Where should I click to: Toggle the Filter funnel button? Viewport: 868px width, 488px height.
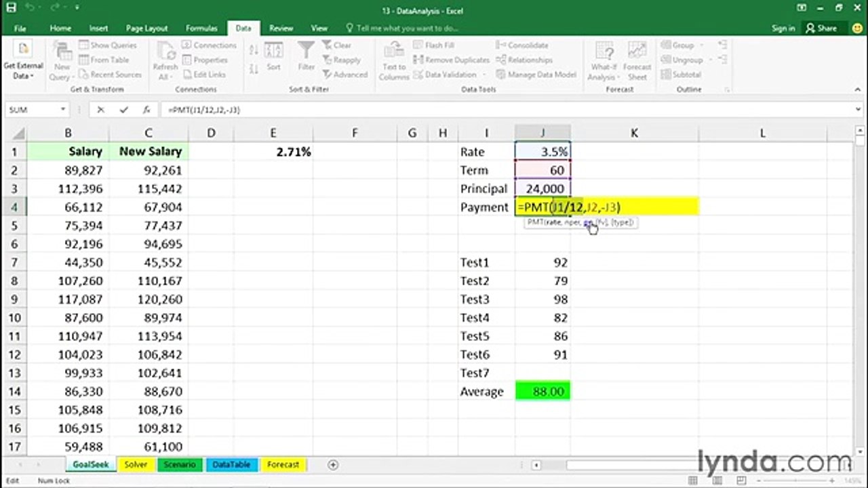pos(307,58)
